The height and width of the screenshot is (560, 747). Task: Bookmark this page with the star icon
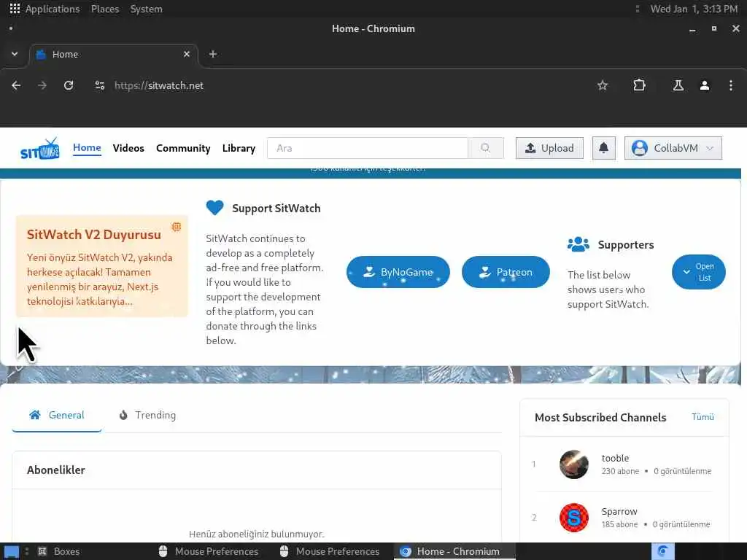coord(603,85)
